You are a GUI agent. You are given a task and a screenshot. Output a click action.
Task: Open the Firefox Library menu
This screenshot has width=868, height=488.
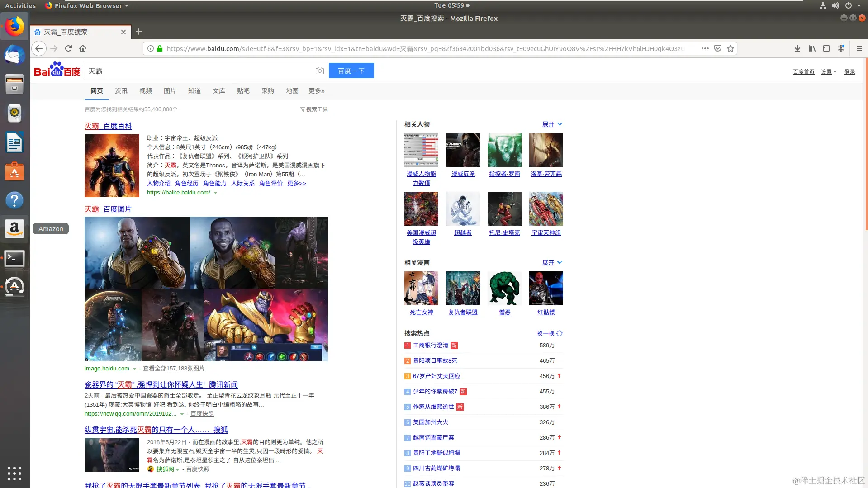click(x=812, y=48)
